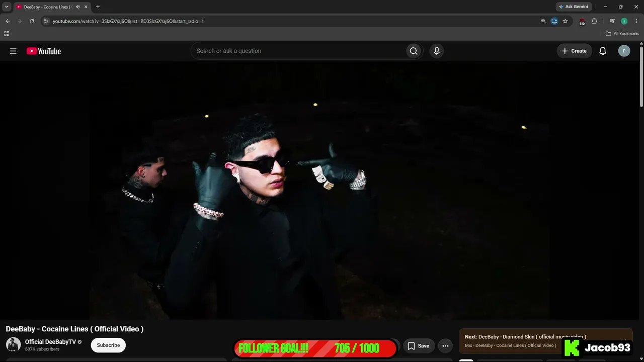This screenshot has height=362, width=644.
Task: Mute the tab via speaker icon
Action: (x=77, y=7)
